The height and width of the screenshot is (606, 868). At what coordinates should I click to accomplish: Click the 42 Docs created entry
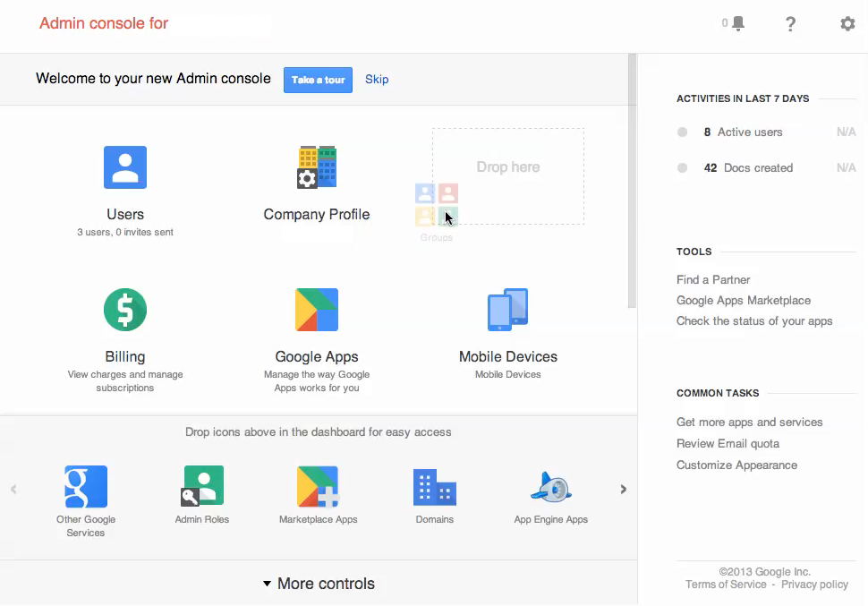(x=748, y=168)
